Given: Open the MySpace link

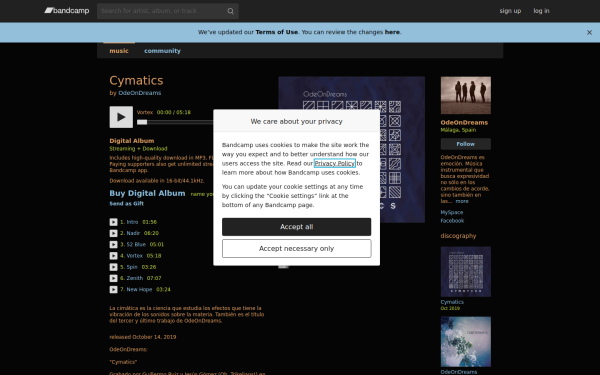Looking at the screenshot, I should [452, 212].
